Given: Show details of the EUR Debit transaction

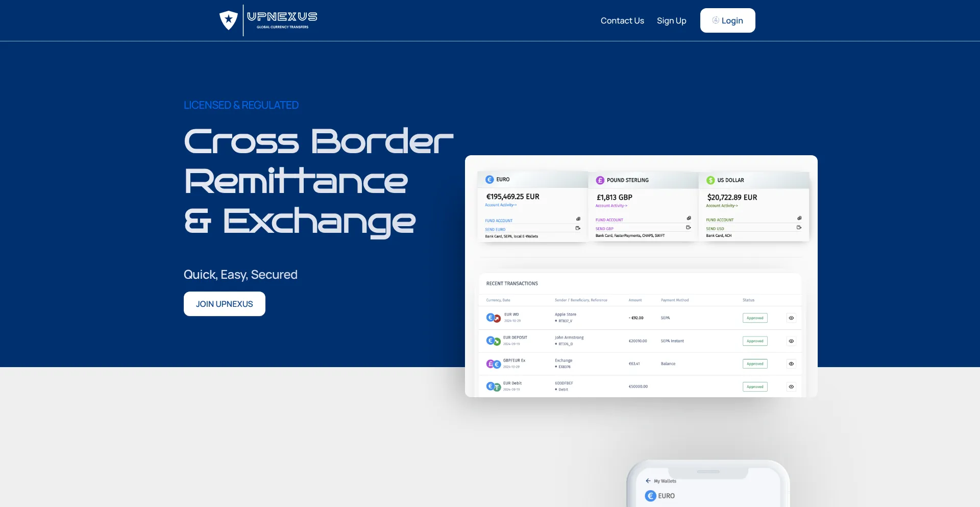Looking at the screenshot, I should coord(792,387).
